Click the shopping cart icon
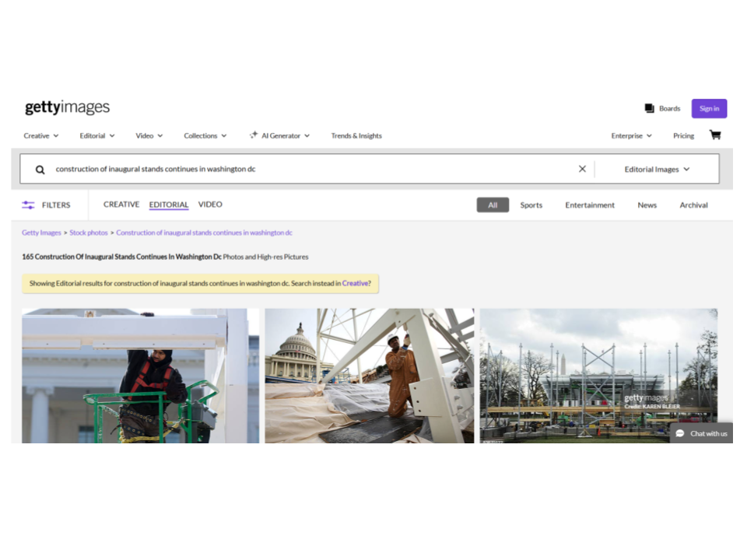The image size is (747, 560). (714, 135)
